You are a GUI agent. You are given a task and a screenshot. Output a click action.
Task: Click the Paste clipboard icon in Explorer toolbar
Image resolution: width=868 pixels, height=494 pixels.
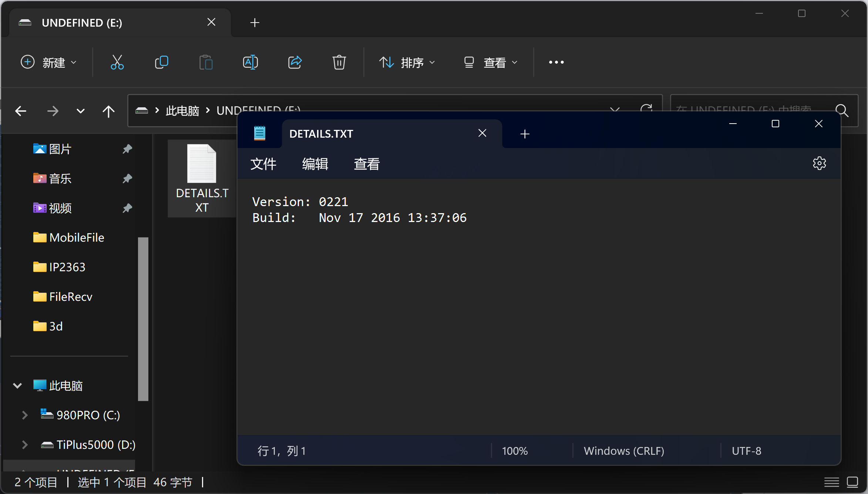[x=206, y=62]
